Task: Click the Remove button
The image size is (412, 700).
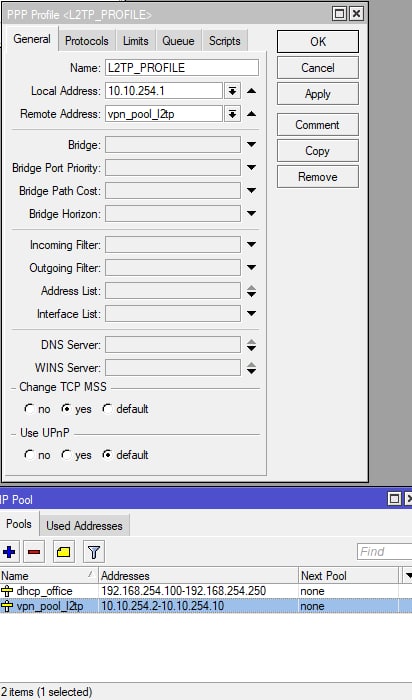Action: coord(318,177)
